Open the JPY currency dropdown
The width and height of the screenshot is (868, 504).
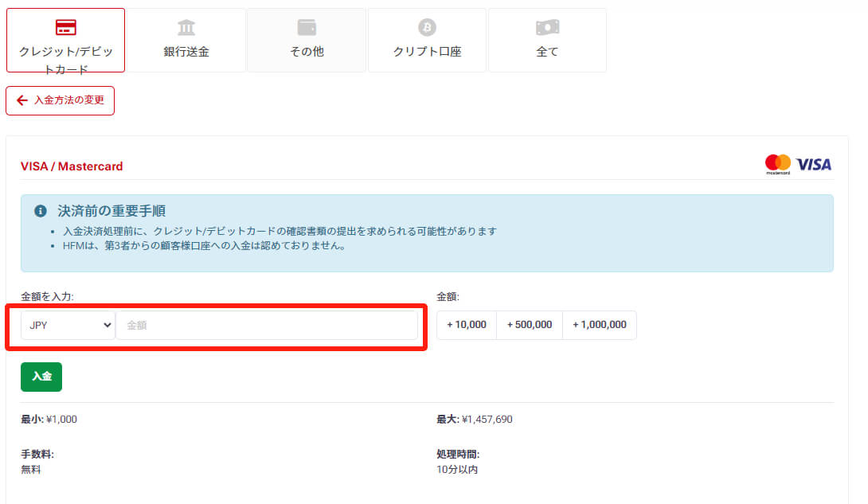point(68,325)
